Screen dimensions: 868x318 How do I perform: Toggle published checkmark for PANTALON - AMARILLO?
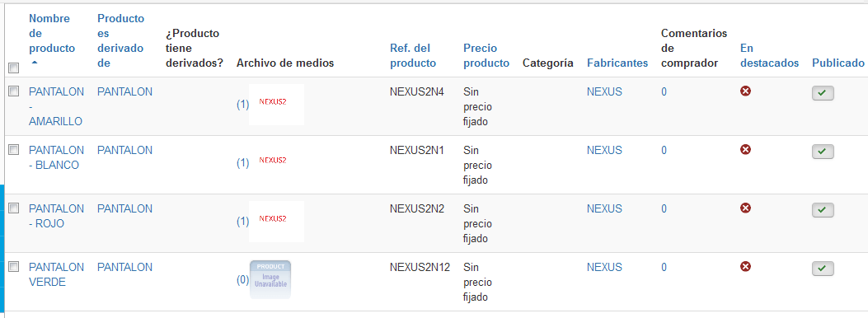(x=823, y=93)
